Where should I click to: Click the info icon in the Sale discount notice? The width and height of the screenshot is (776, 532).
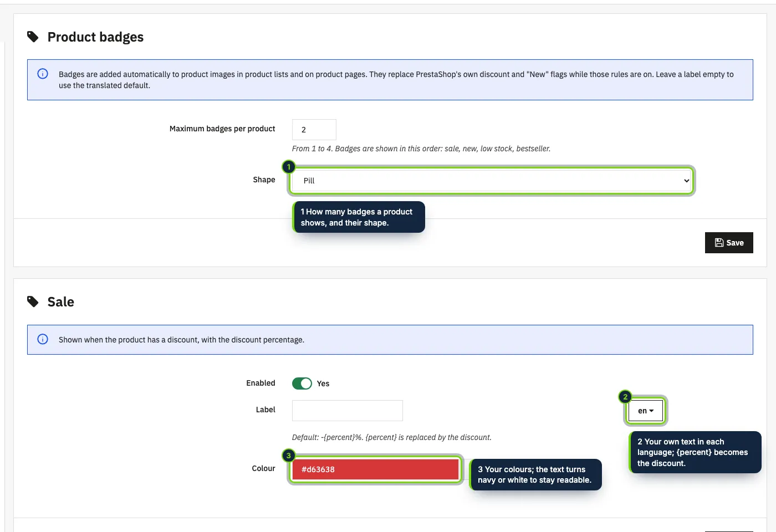pos(43,339)
